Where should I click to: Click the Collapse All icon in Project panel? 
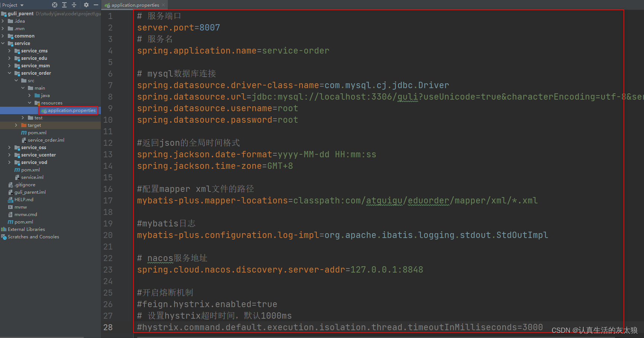tap(74, 5)
